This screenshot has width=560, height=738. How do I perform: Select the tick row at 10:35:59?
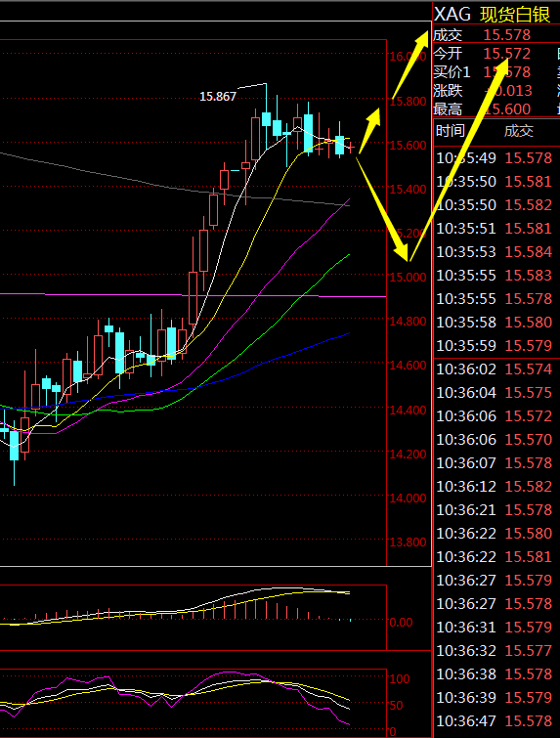click(x=495, y=346)
